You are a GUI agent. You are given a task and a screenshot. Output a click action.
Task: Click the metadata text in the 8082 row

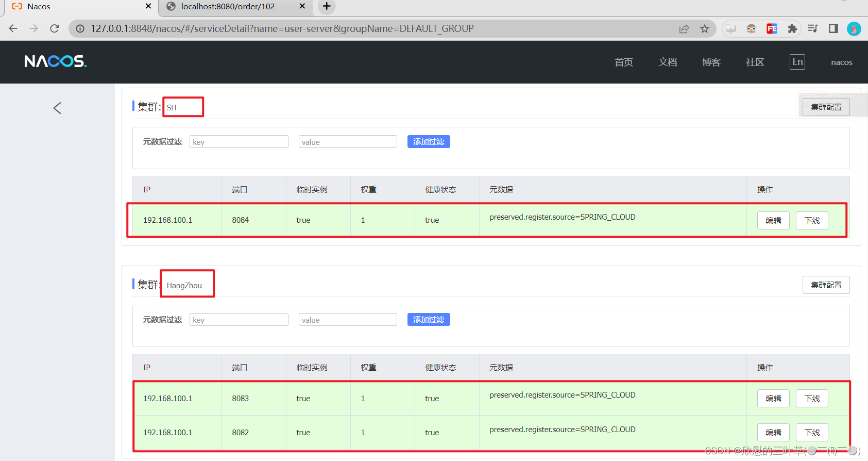click(x=563, y=430)
